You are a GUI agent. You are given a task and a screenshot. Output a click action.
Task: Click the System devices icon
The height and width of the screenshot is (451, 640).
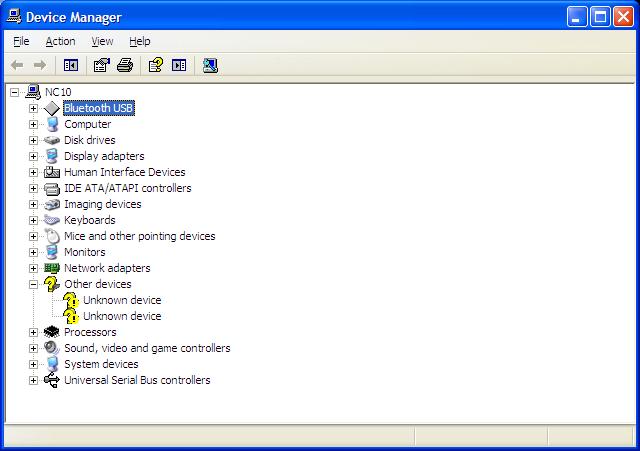pos(52,364)
